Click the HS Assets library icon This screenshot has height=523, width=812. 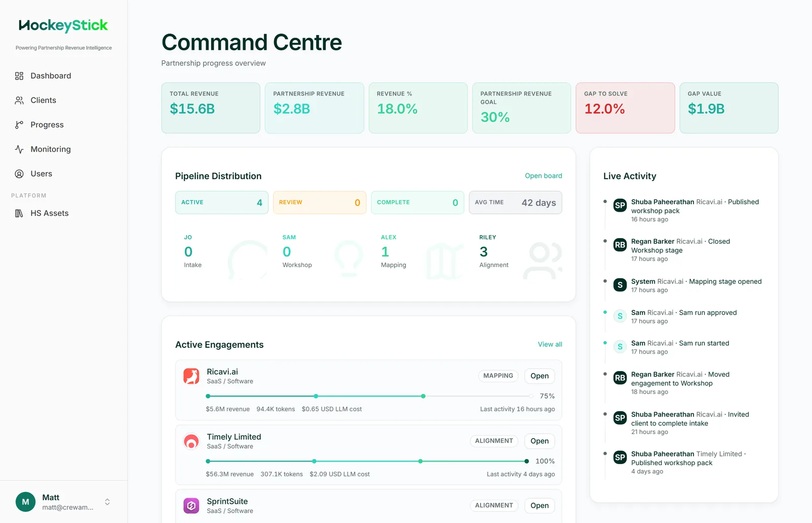click(19, 213)
